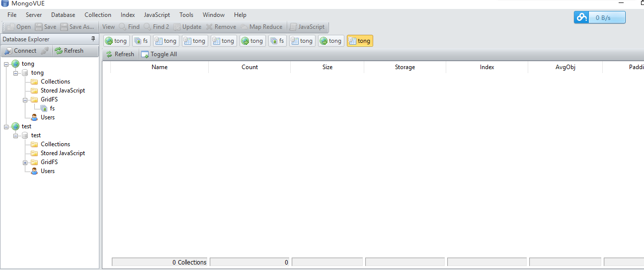Click the Remove toolbar button
The image size is (644, 270).
click(221, 27)
